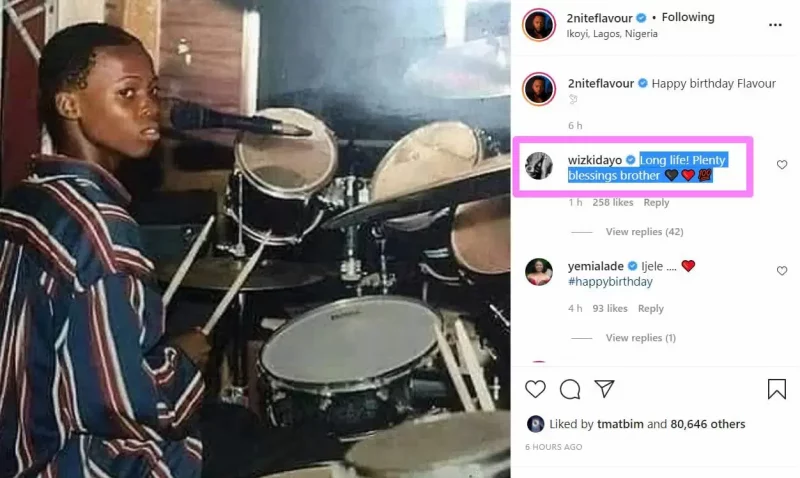Image resolution: width=800 pixels, height=478 pixels.
Task: Open wizkidayo's profile picture
Action: (539, 166)
